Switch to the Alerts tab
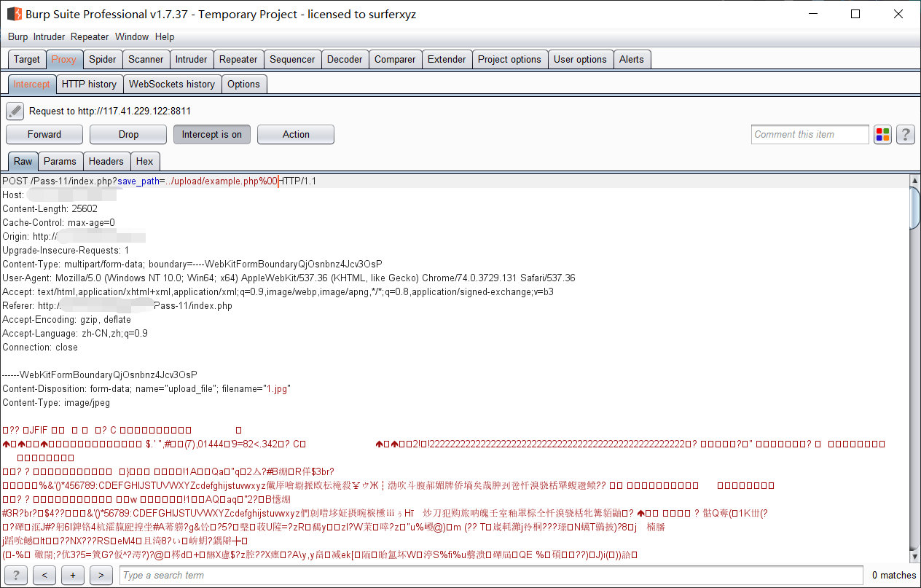Viewport: 921px width, 588px height. tap(632, 60)
